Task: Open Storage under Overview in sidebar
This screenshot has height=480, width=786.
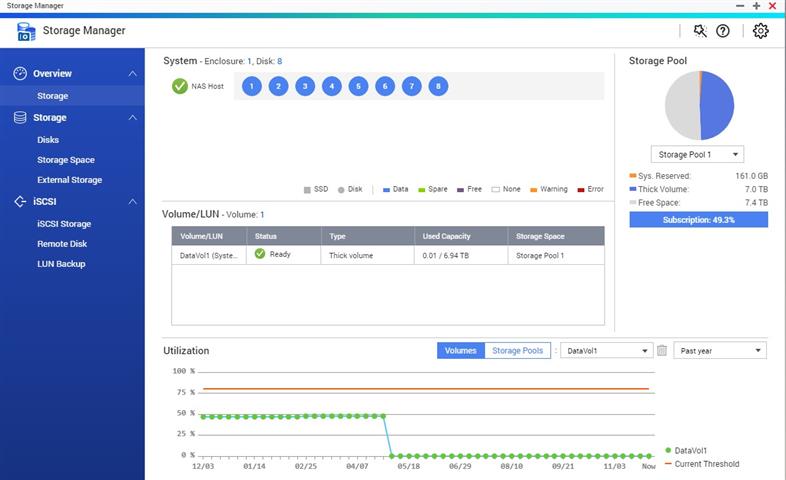Action: tap(72, 96)
